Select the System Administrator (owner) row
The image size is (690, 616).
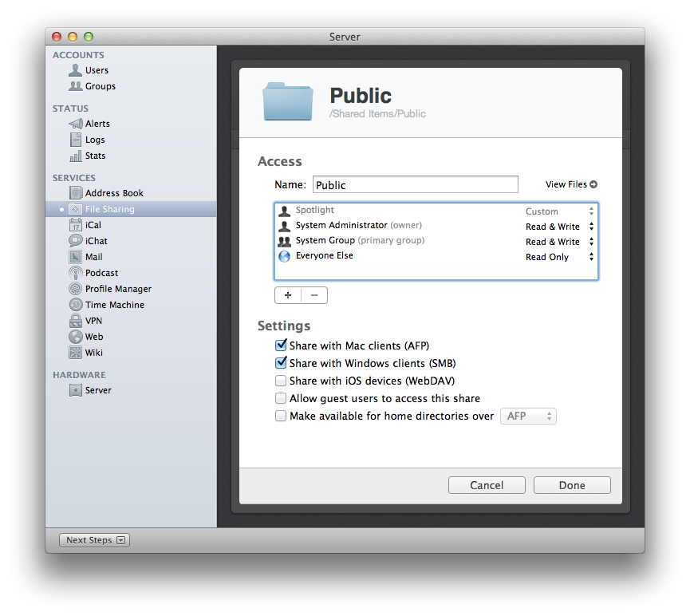[436, 226]
